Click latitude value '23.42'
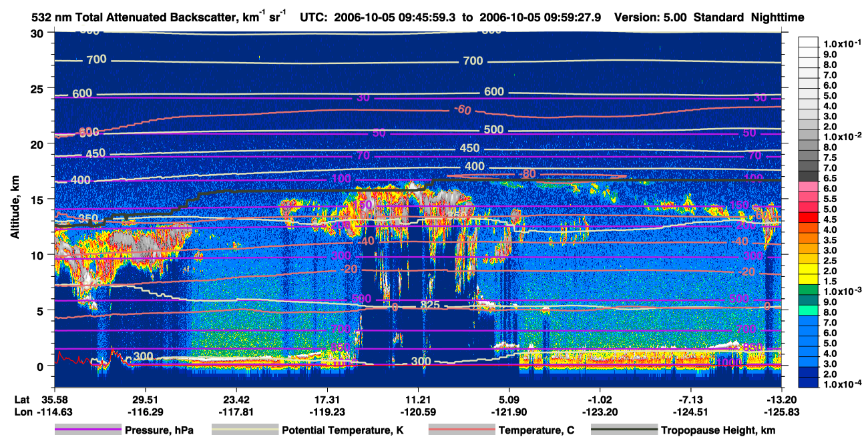Screen dimensions: 868x445 pyautogui.click(x=236, y=399)
